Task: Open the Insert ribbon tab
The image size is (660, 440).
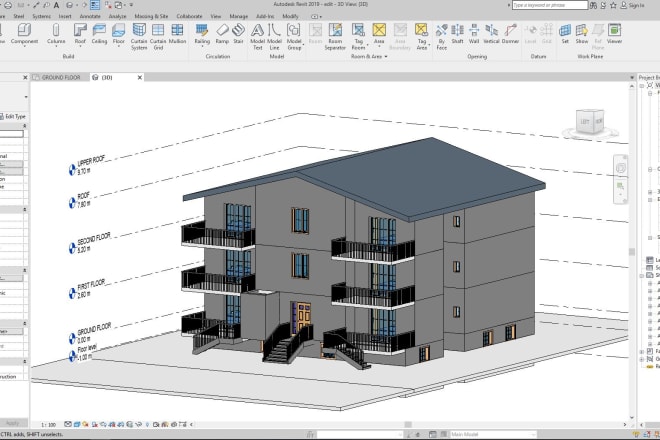Action: pos(65,16)
